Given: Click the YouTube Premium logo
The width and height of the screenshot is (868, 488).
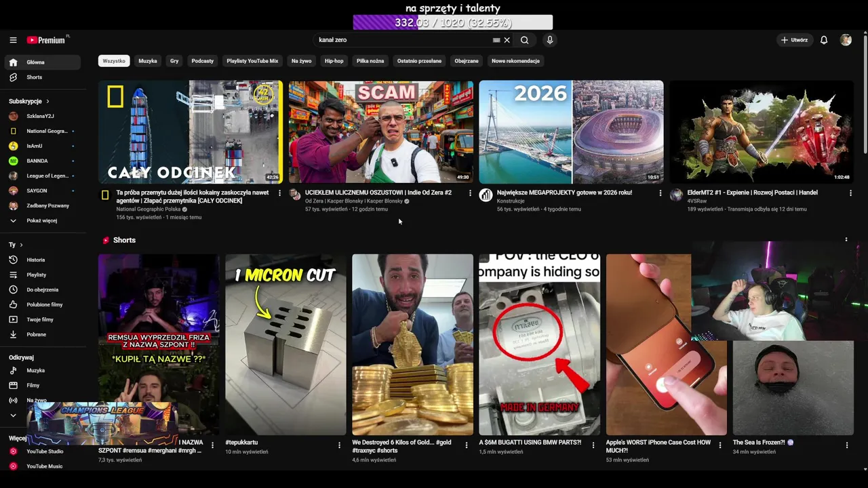Looking at the screenshot, I should click(x=47, y=40).
